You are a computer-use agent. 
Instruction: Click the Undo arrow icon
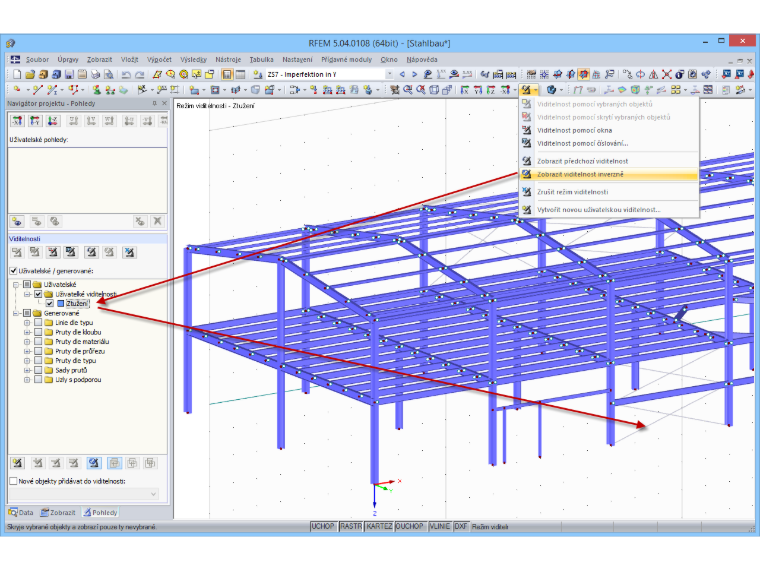pyautogui.click(x=126, y=74)
